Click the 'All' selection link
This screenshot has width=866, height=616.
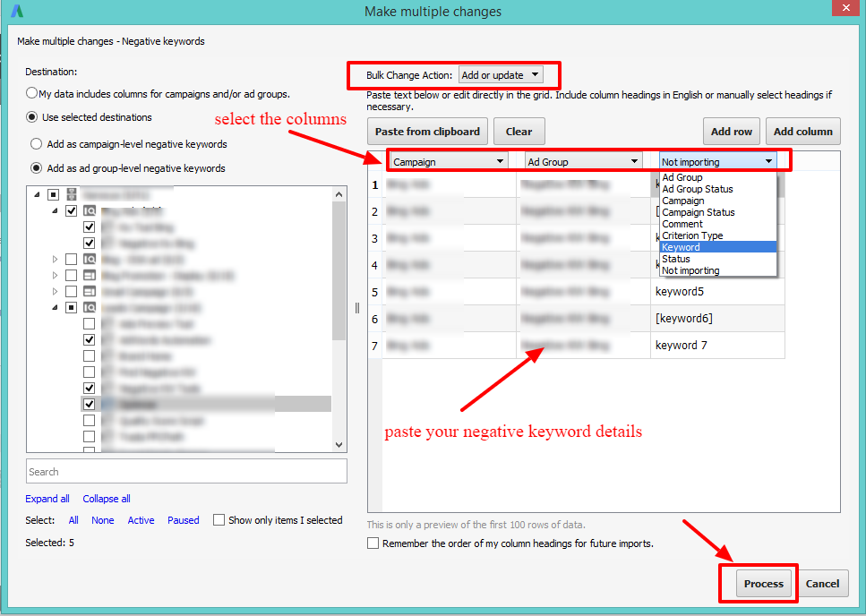[73, 520]
